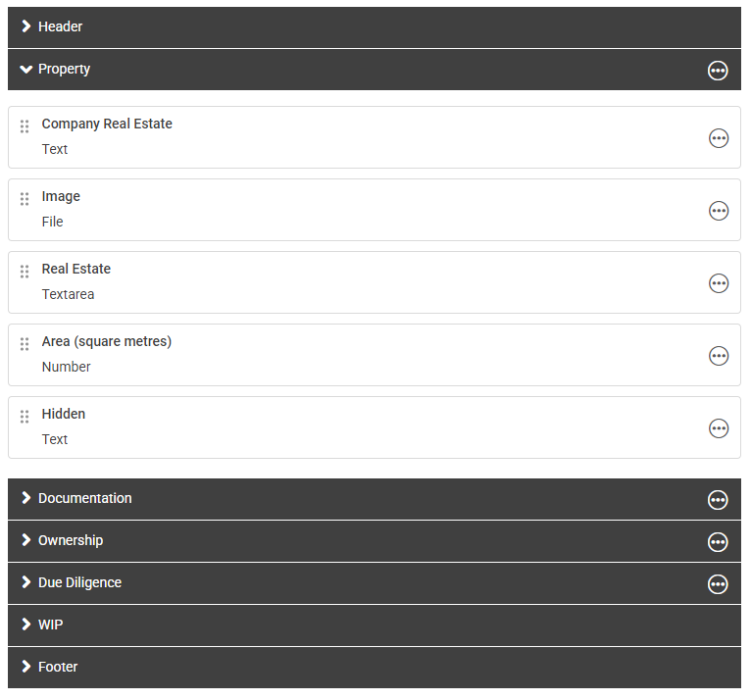Click drag handle of Hidden field
This screenshot has height=700, width=751.
pos(25,417)
